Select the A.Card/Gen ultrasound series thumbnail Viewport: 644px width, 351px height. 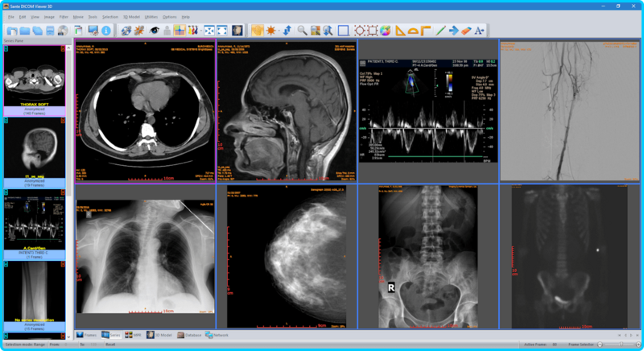(x=35, y=224)
